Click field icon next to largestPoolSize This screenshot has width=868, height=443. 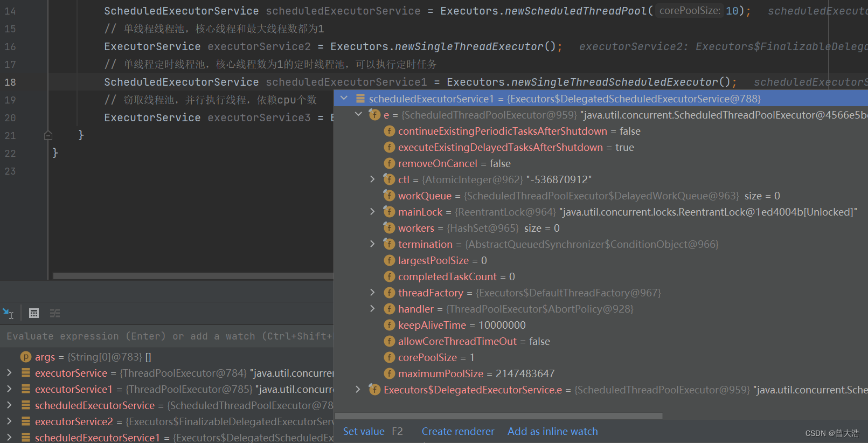(x=389, y=260)
